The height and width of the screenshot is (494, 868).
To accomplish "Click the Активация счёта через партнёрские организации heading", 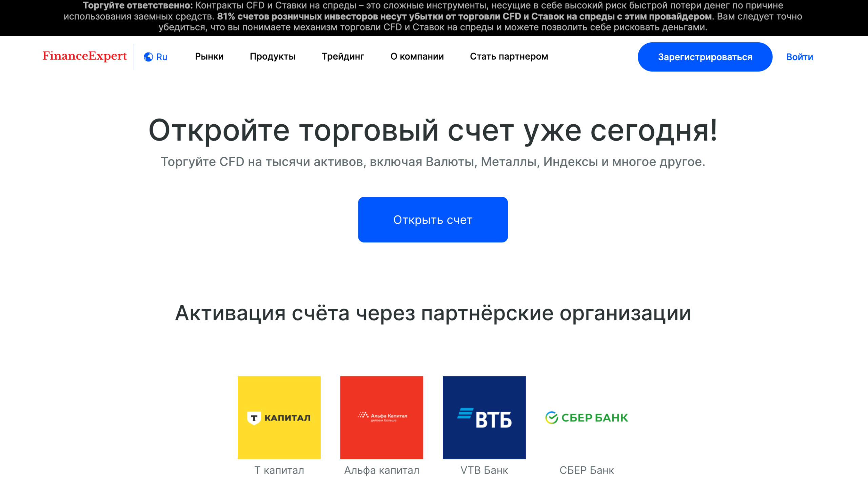I will point(433,313).
